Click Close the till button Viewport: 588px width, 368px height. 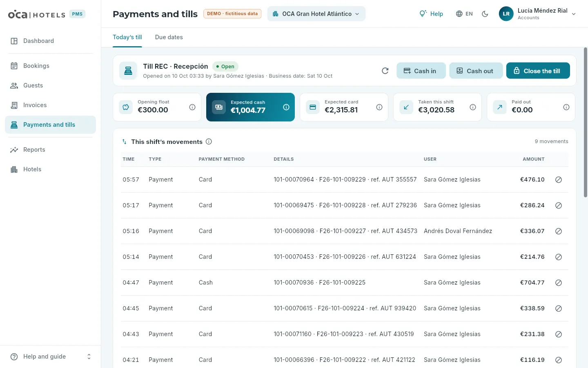(x=538, y=71)
